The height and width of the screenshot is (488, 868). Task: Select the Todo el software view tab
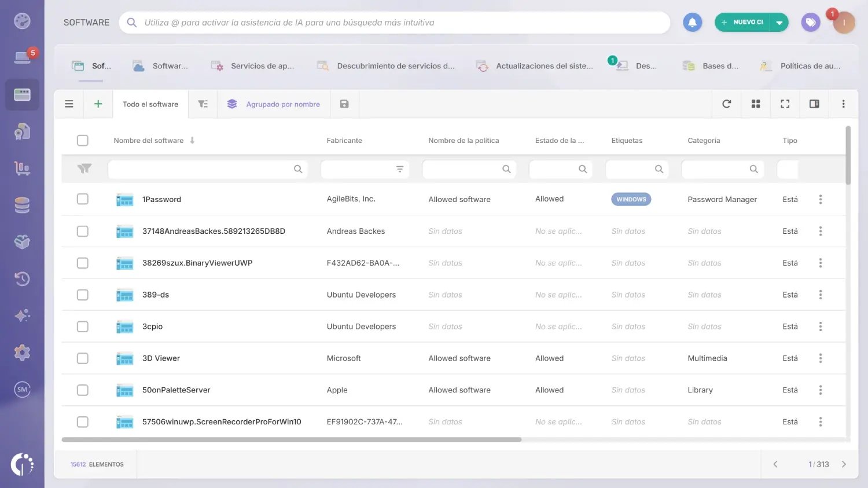(150, 104)
